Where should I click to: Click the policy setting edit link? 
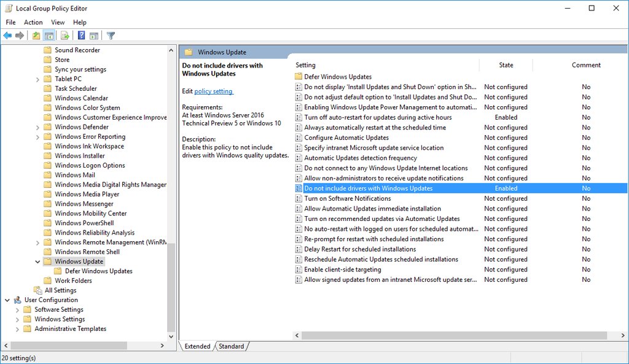click(x=213, y=91)
